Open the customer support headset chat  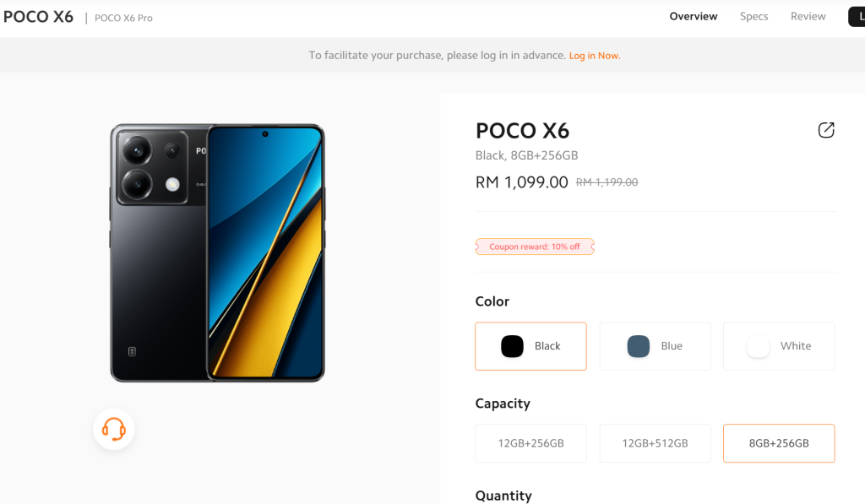click(x=114, y=429)
